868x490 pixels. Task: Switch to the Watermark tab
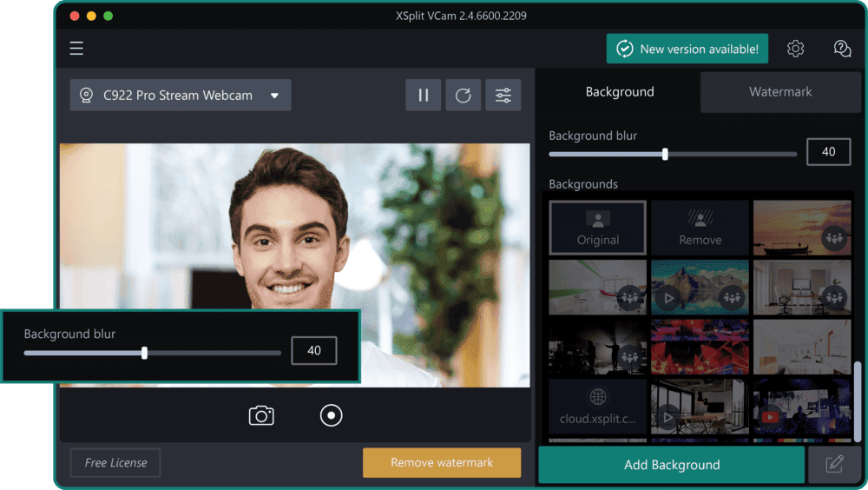click(780, 91)
